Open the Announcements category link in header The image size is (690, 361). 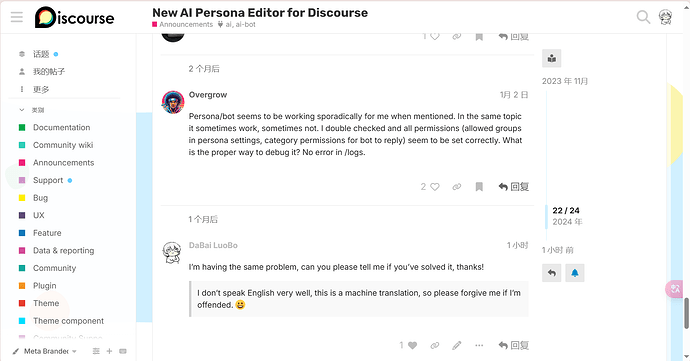pyautogui.click(x=186, y=25)
